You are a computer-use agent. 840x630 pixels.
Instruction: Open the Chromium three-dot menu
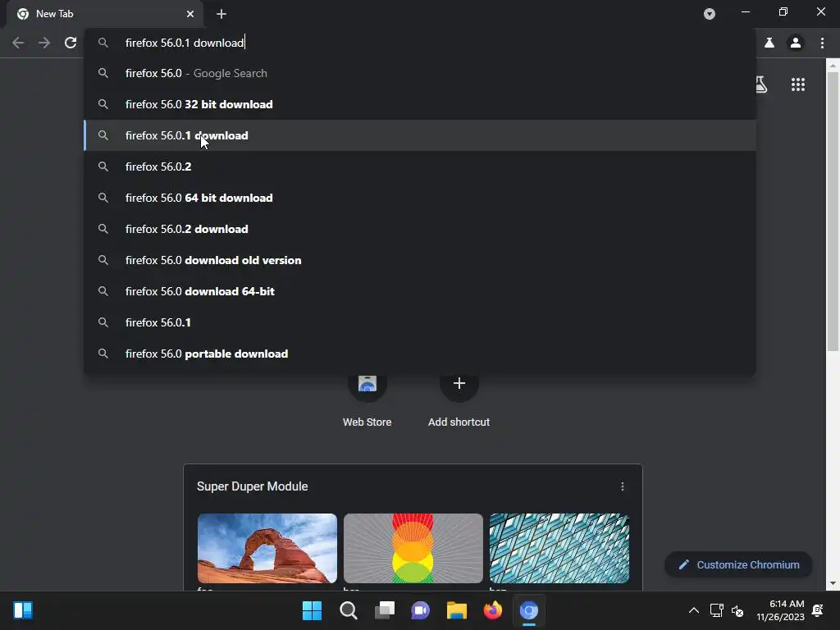[822, 43]
